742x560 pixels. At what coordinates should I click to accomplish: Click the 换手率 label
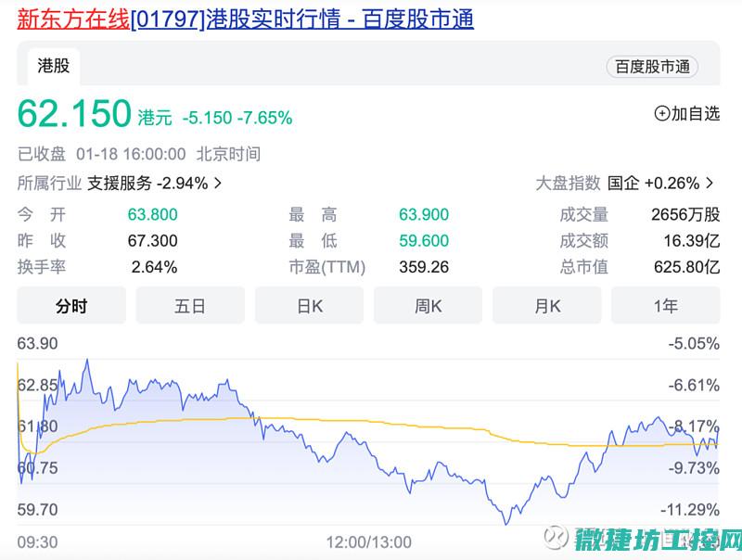(42, 267)
